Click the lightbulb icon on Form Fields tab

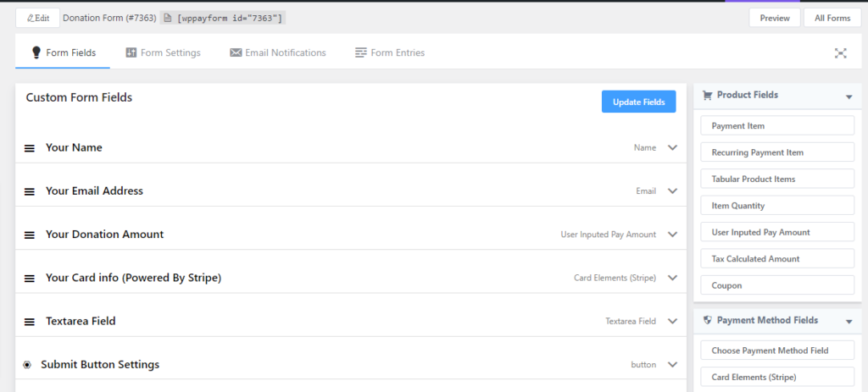coord(36,52)
